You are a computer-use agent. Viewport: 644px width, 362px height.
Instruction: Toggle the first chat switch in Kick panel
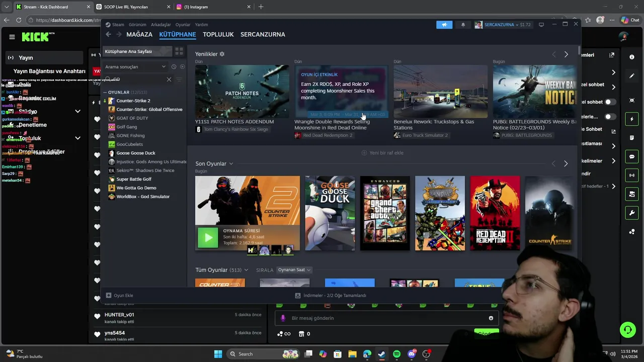tap(610, 102)
